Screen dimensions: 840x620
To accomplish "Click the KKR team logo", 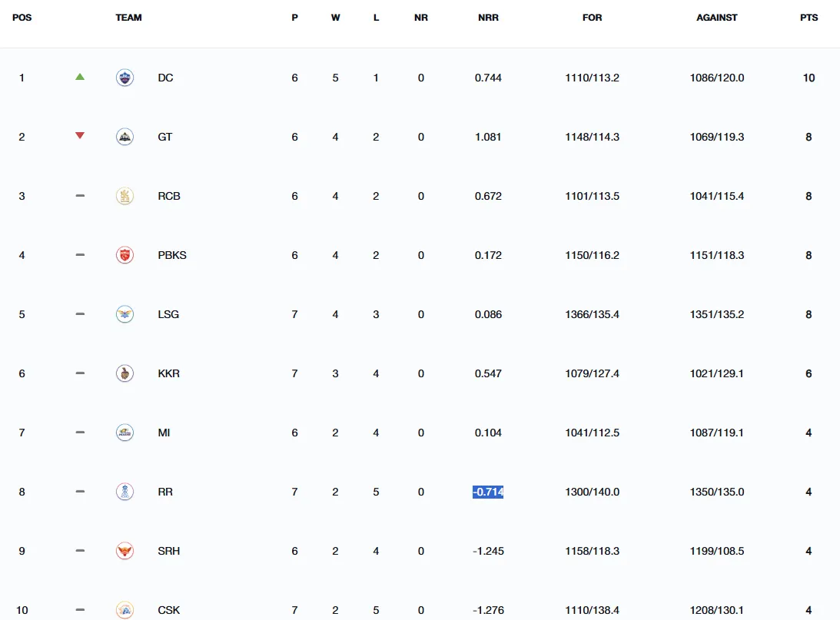I will (x=125, y=373).
